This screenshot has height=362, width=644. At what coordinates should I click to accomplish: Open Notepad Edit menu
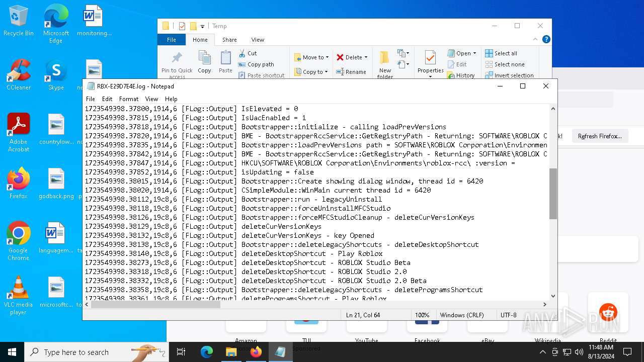[x=107, y=99]
